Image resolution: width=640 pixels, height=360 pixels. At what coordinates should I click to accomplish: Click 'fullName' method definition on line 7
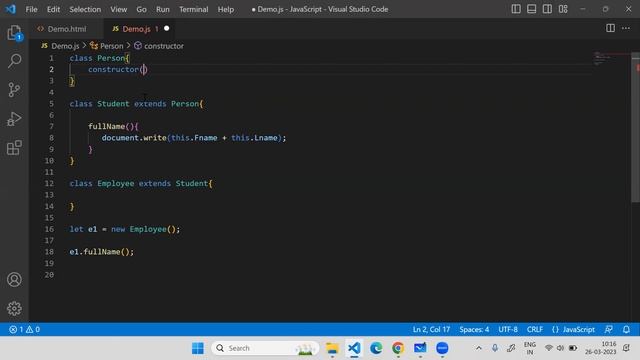(106, 127)
